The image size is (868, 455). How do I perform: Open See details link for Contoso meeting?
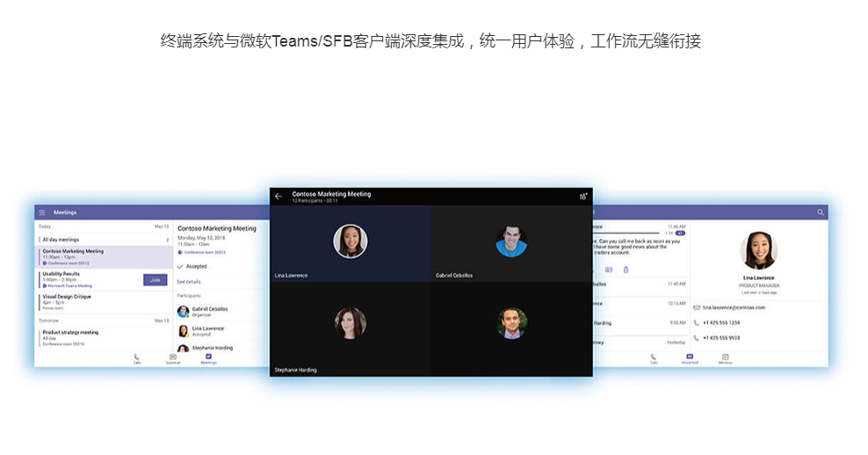[189, 282]
